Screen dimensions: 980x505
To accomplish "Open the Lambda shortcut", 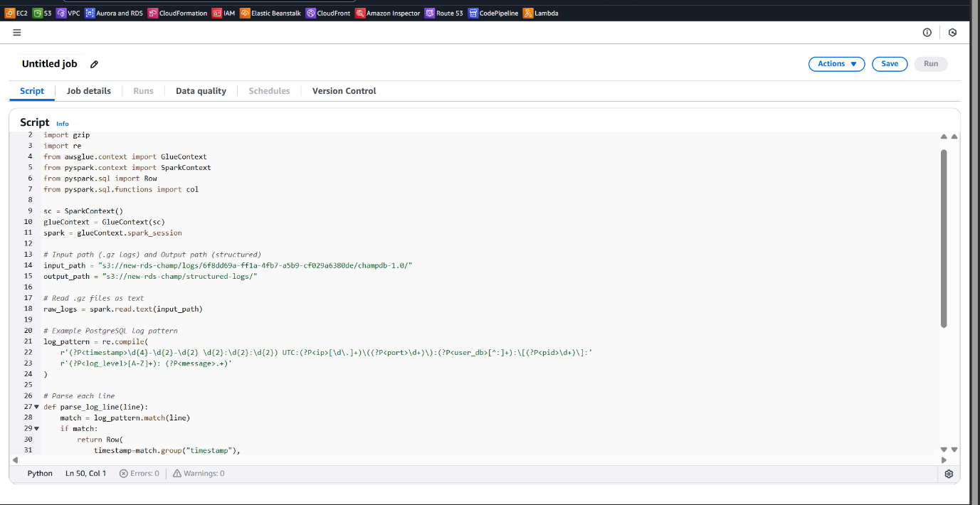I will (x=541, y=13).
